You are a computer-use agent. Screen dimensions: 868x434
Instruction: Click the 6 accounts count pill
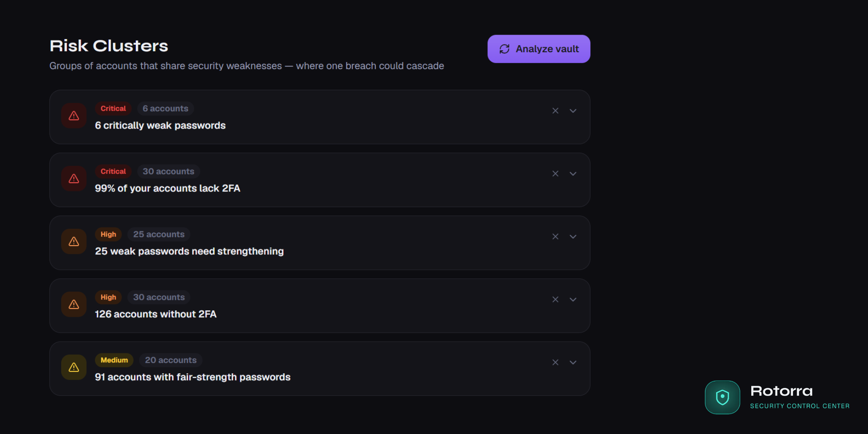[x=165, y=108]
